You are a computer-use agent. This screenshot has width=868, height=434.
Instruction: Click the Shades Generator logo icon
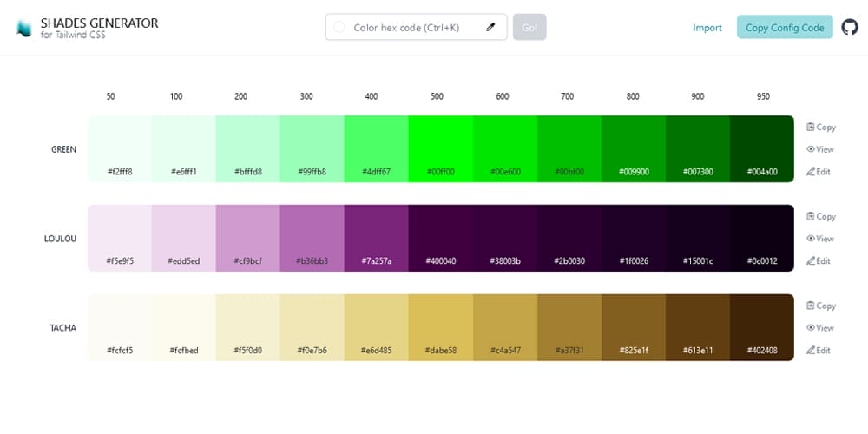[x=23, y=29]
